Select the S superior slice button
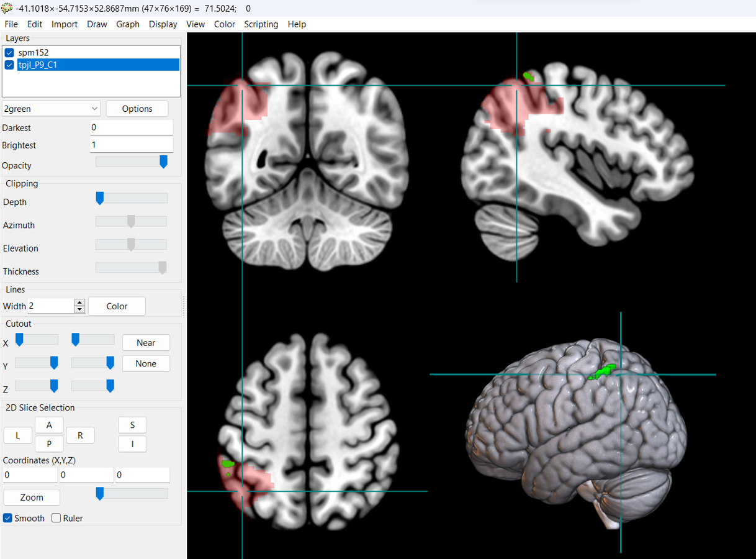Viewport: 756px width, 559px height. point(132,425)
